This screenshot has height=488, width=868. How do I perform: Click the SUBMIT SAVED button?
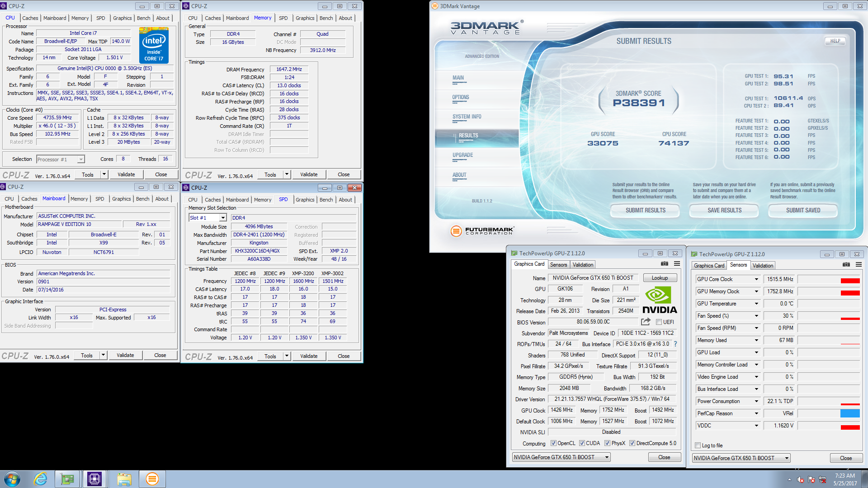click(803, 210)
